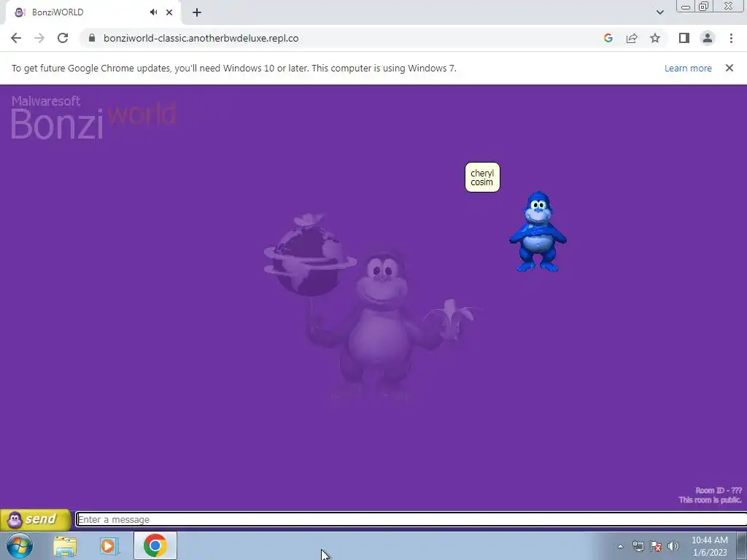Share this page via share icon
The height and width of the screenshot is (560, 747).
click(x=632, y=38)
